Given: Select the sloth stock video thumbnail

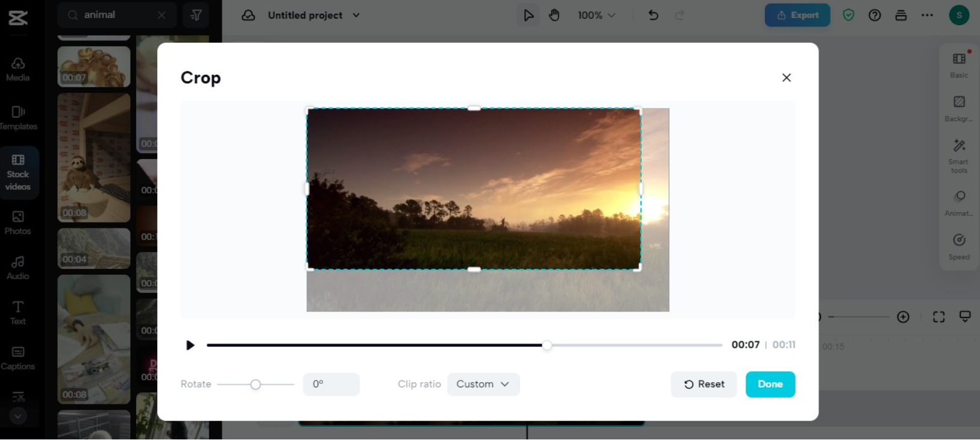Looking at the screenshot, I should [94, 157].
